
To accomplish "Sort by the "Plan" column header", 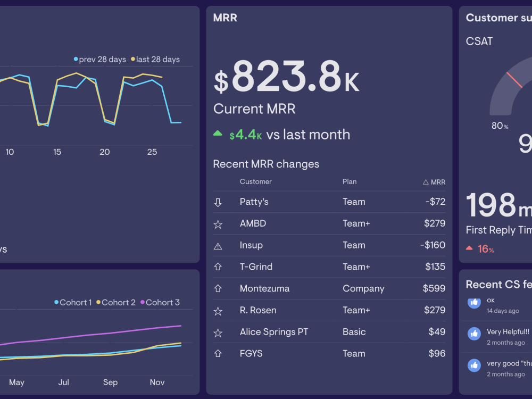I will pyautogui.click(x=350, y=181).
